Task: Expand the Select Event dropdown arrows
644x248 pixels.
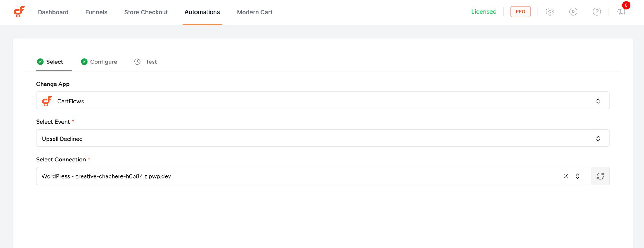Action: 598,139
